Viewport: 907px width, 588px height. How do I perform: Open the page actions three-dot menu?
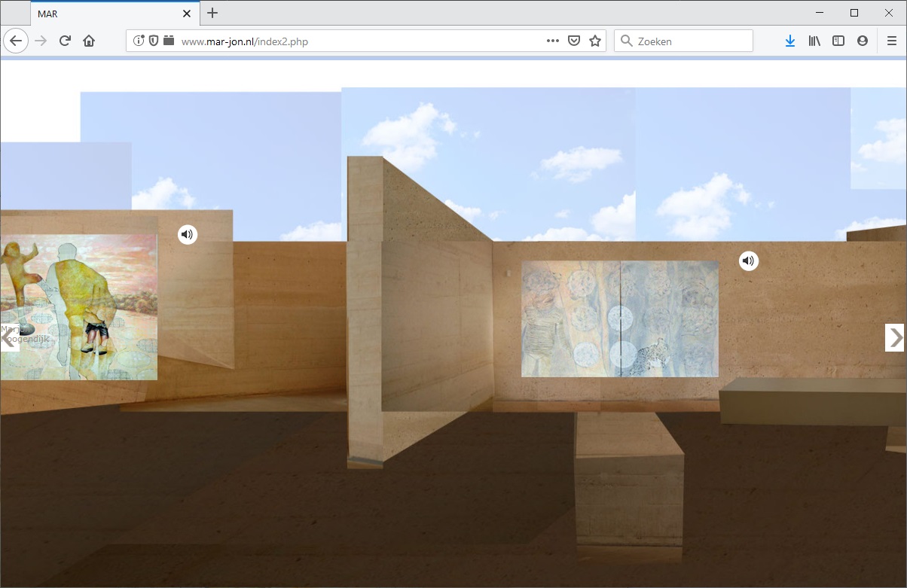[553, 41]
